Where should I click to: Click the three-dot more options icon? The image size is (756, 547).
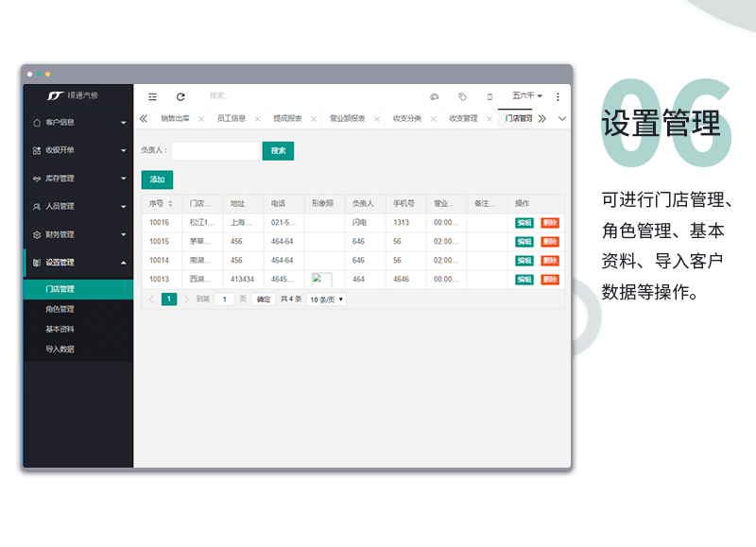(x=558, y=96)
